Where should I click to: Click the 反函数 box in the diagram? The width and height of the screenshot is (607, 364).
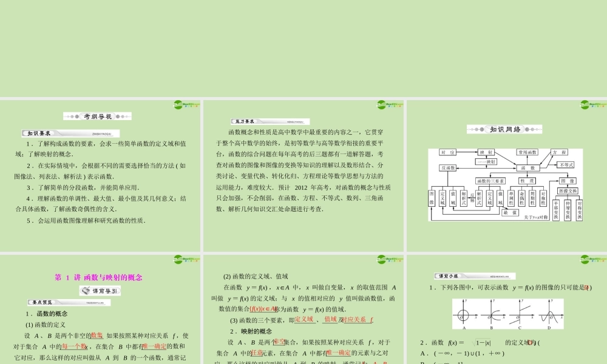pos(447,168)
